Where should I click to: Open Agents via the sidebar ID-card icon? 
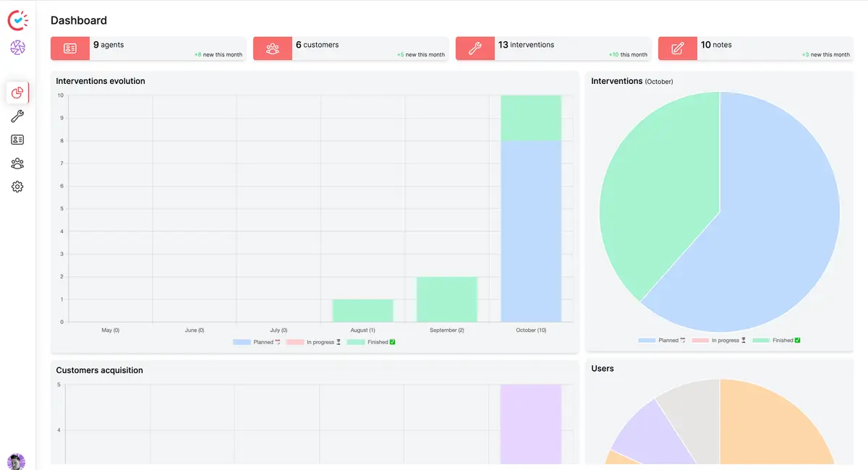click(x=18, y=140)
